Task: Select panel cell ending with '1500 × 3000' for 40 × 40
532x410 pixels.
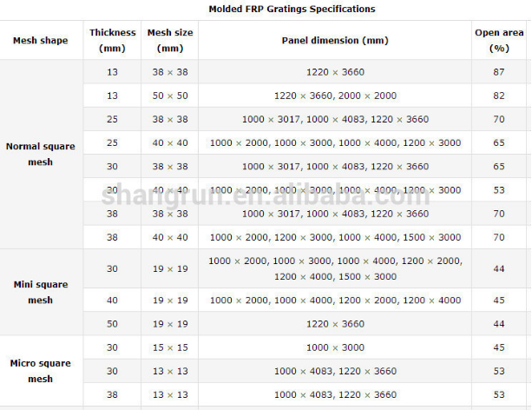Action: (335, 237)
